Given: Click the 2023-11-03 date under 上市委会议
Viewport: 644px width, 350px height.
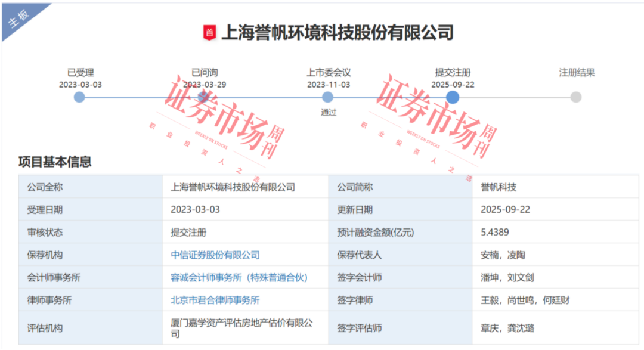Looking at the screenshot, I should point(329,85).
